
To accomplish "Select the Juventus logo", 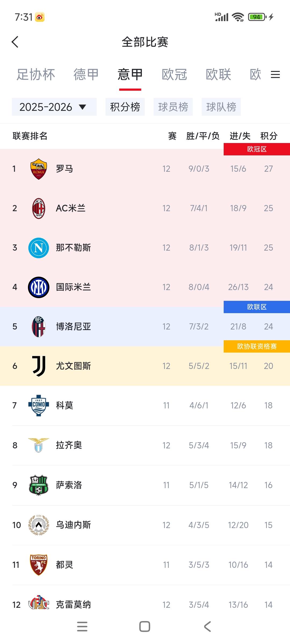I will point(38,366).
